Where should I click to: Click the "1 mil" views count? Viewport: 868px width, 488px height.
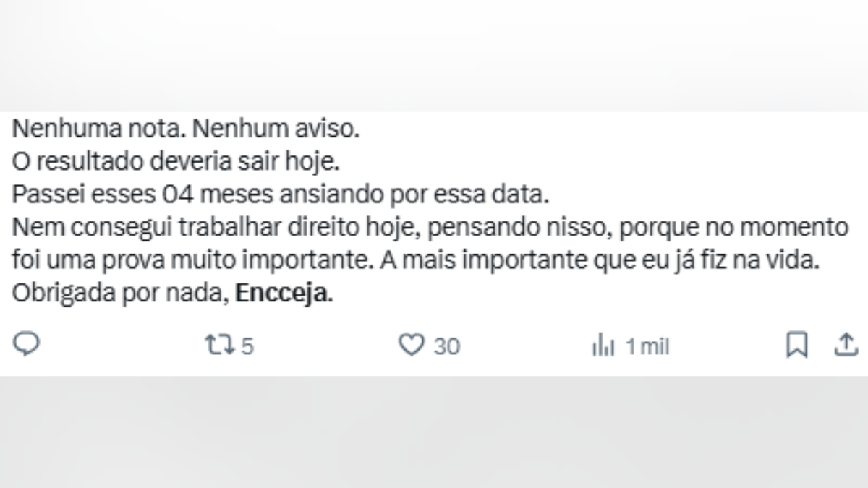[x=647, y=347]
